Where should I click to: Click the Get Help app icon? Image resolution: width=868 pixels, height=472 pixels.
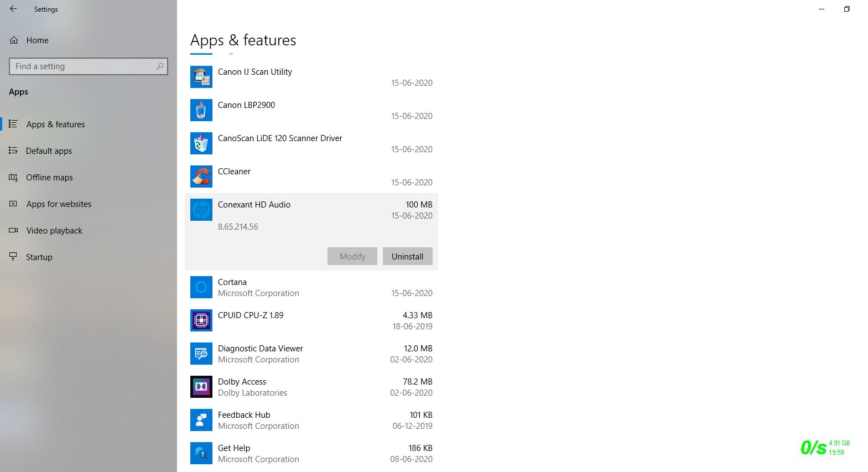(201, 453)
